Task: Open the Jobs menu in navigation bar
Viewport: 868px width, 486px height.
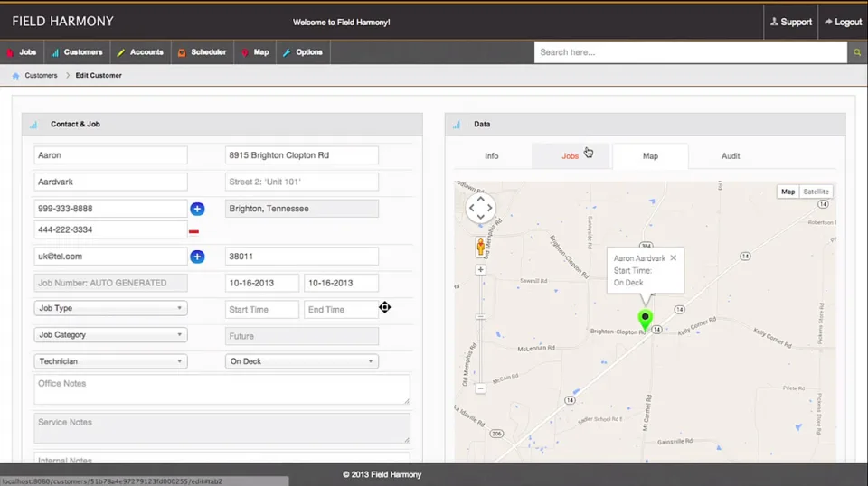Action: (x=22, y=52)
